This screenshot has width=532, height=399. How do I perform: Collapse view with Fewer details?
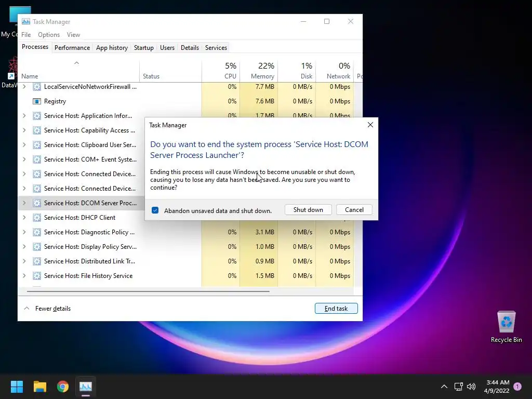click(x=47, y=309)
